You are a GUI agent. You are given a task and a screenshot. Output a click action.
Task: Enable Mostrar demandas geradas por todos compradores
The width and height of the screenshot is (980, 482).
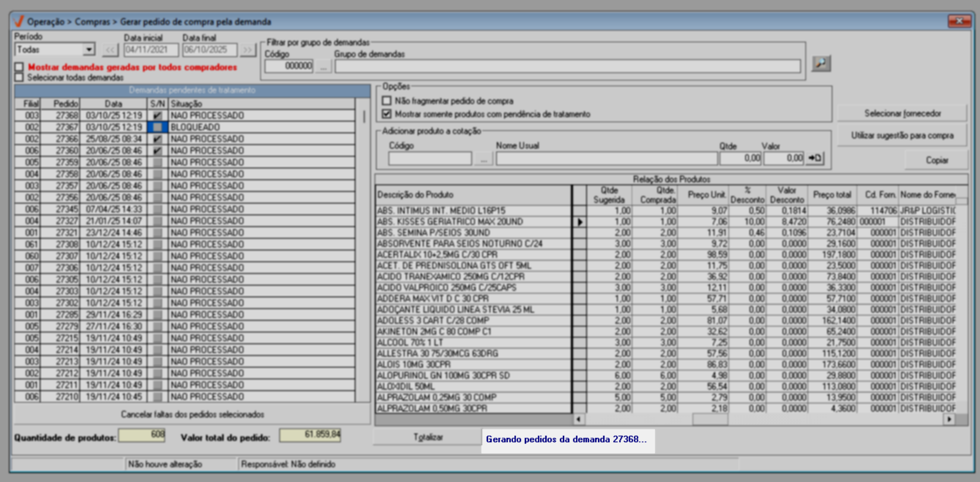(20, 67)
